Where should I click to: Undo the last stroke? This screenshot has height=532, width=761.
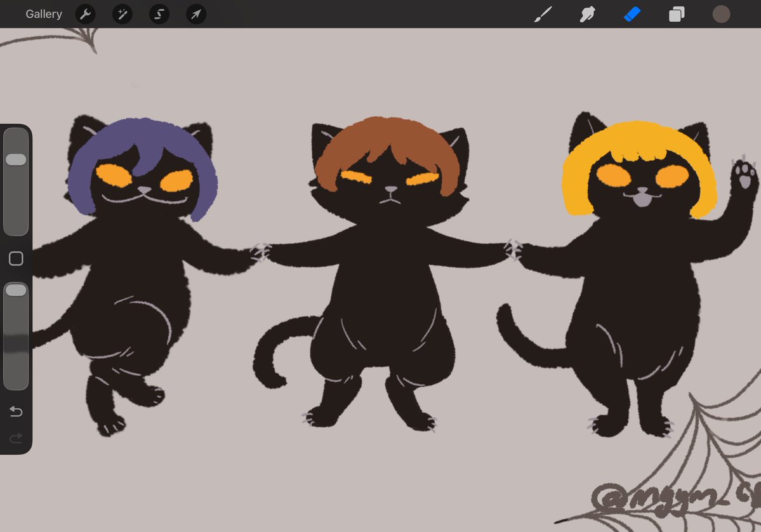(16, 411)
